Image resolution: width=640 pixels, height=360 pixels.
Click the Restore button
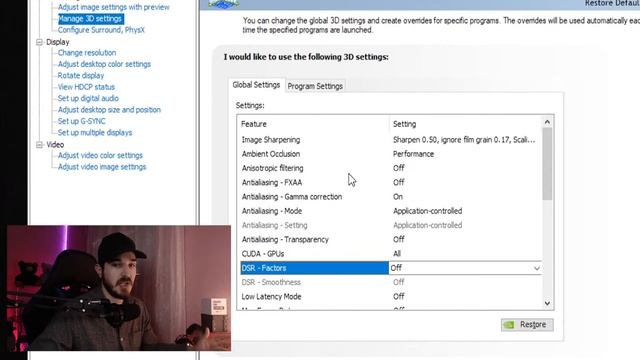[527, 324]
